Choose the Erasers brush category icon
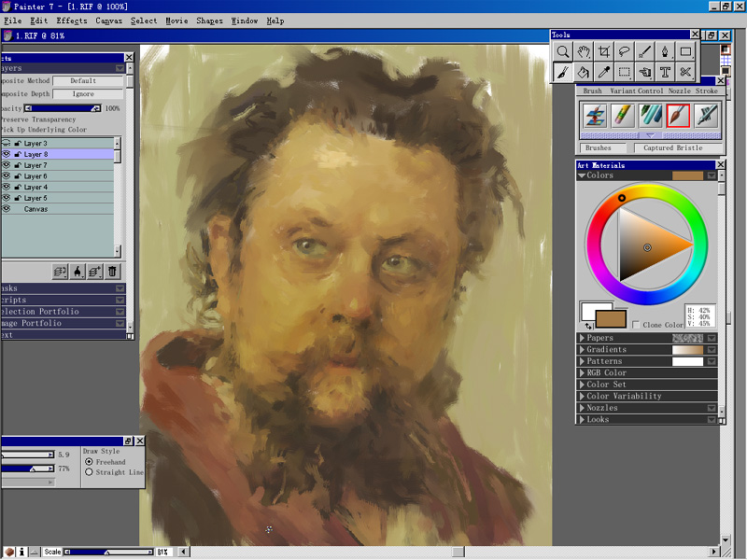Screen dimensions: 747x560 click(x=623, y=116)
